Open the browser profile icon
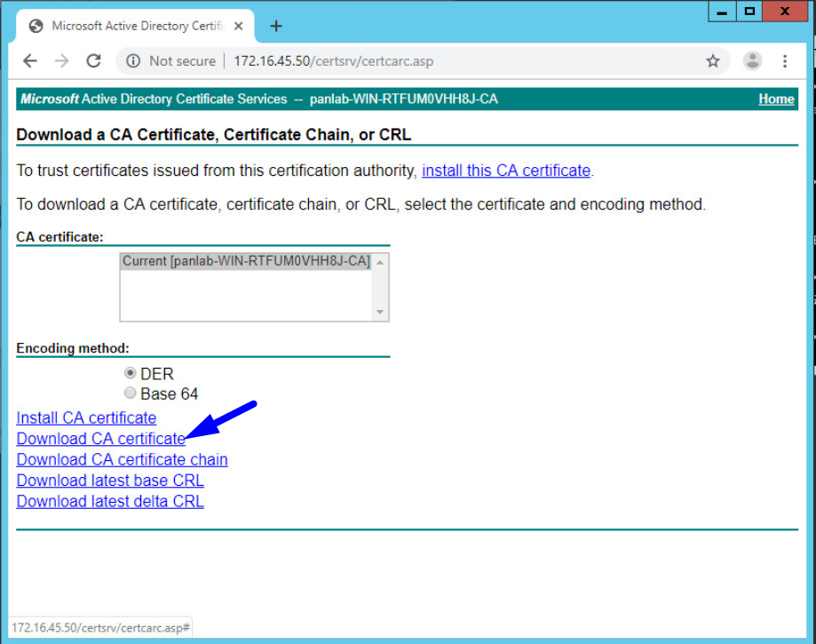Image resolution: width=816 pixels, height=644 pixels. [x=752, y=60]
